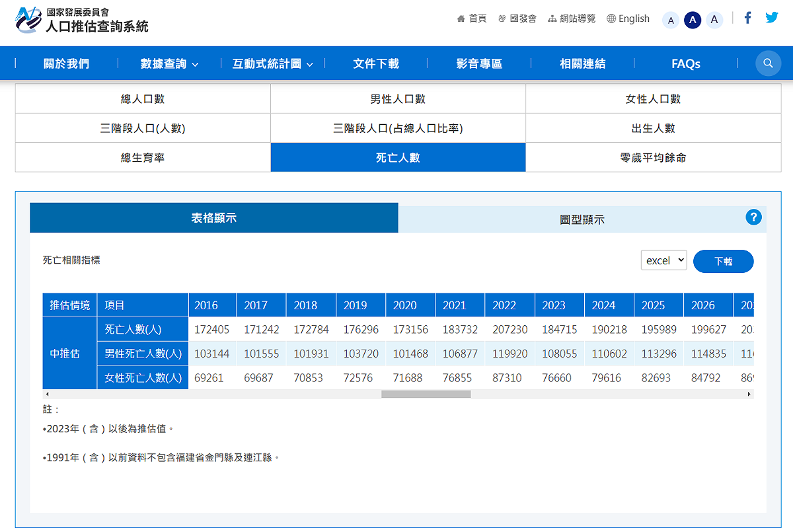Click the 死亡人數(人) row label

coord(143,329)
